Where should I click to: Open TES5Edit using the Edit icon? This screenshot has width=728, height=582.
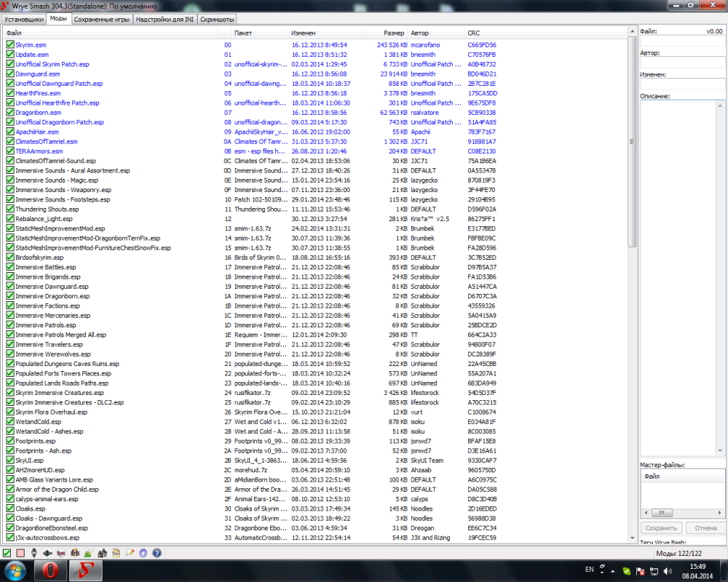[x=61, y=553]
